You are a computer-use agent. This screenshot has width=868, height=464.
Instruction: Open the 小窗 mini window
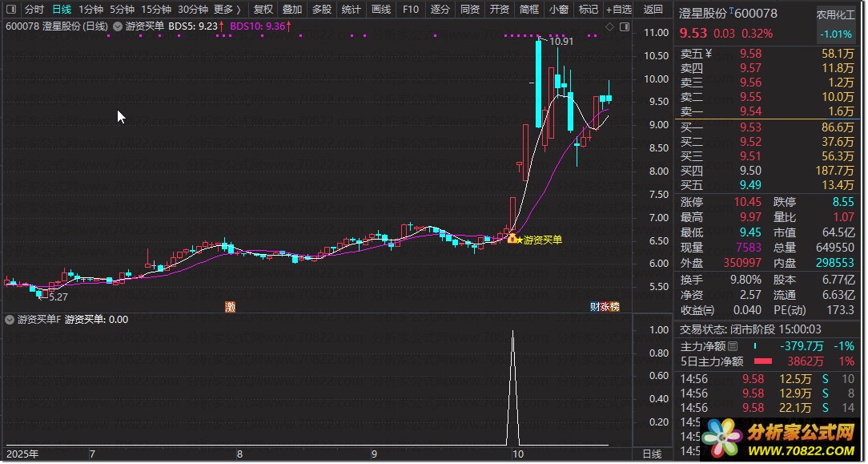coord(559,10)
